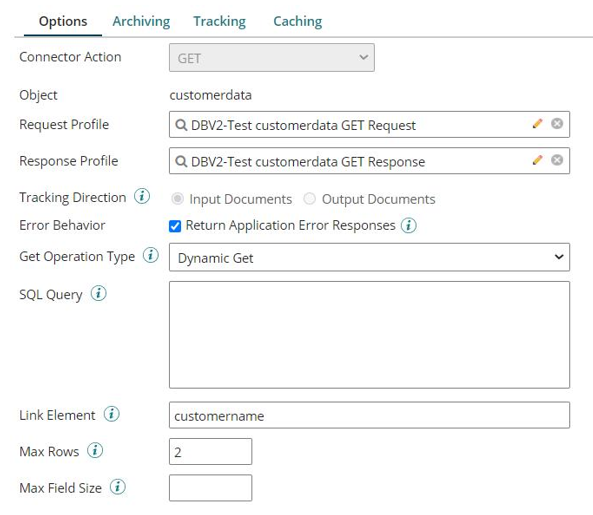Image resolution: width=593 pixels, height=515 pixels.
Task: Click the Link Element customername field
Action: pos(369,415)
